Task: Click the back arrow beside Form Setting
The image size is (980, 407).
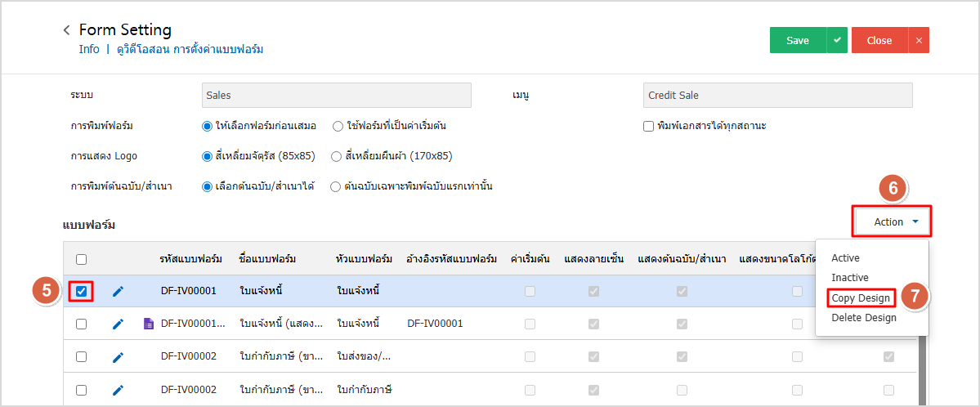Action: pyautogui.click(x=66, y=30)
